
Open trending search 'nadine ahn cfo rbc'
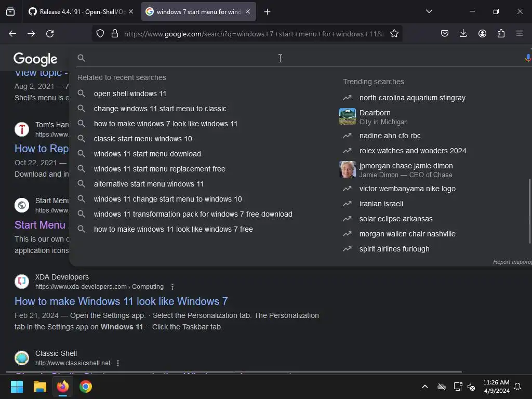pos(390,136)
